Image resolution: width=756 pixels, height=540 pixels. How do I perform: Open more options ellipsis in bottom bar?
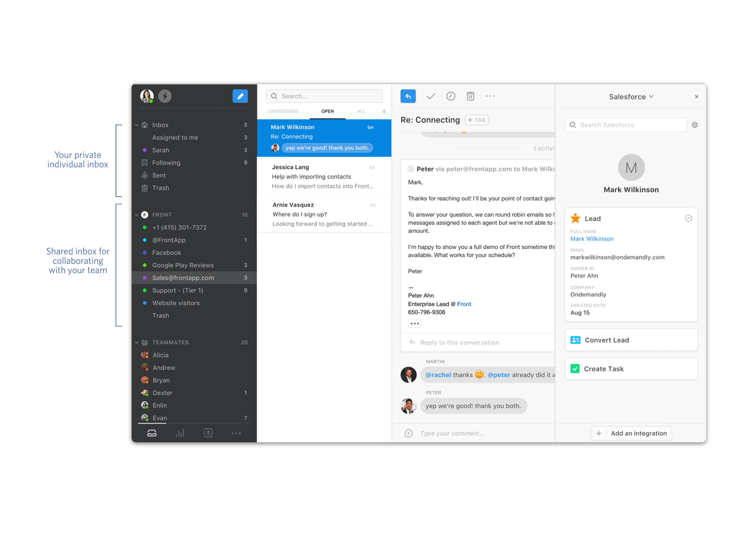(x=236, y=433)
